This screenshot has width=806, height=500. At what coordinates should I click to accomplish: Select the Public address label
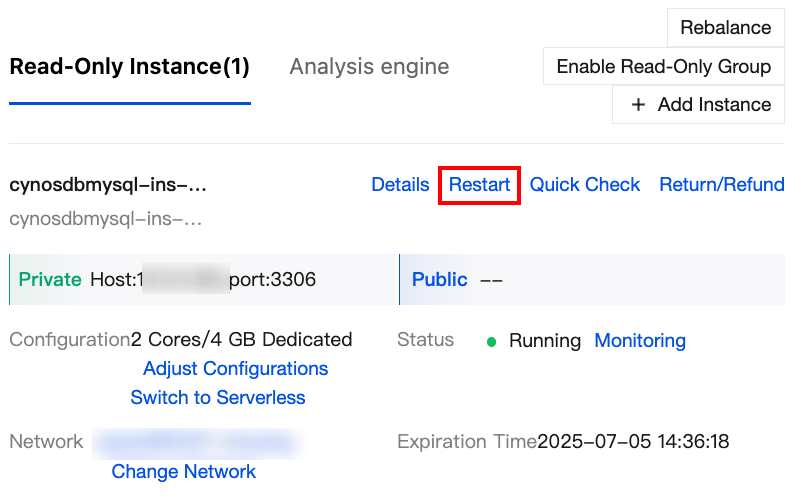[440, 280]
